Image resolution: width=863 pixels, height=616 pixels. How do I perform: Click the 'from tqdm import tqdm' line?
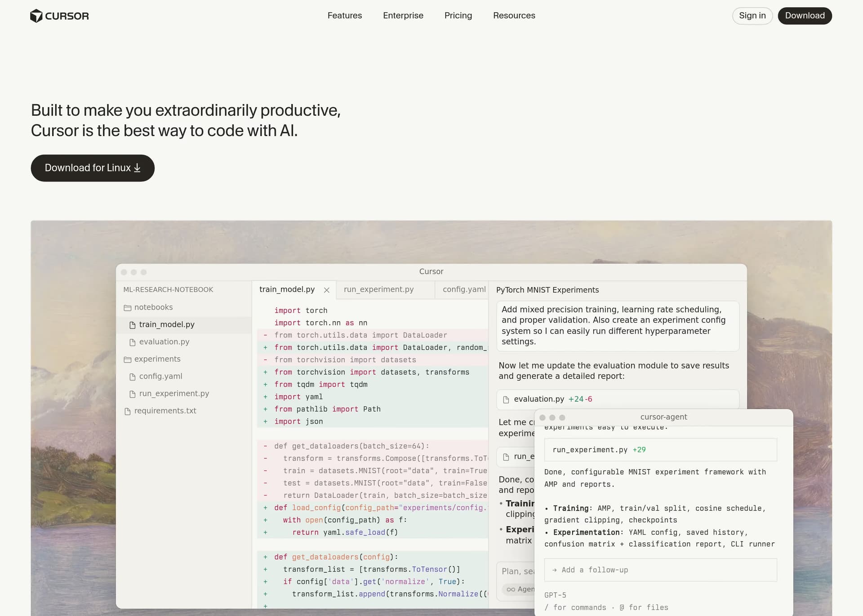321,385
